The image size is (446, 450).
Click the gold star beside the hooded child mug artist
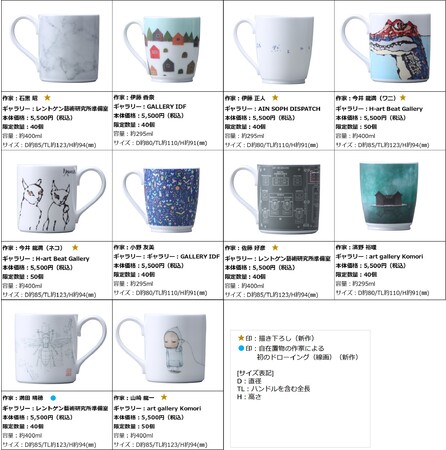click(164, 397)
